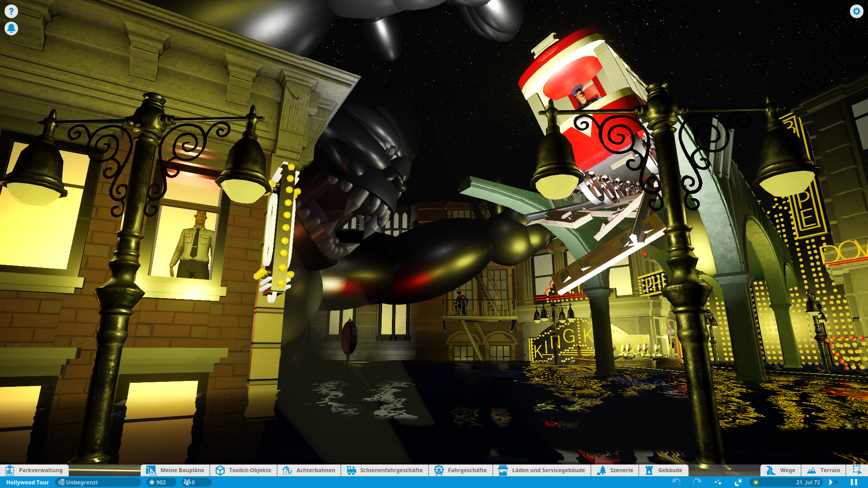Open the Achterbahnen tab
868x488 pixels.
pos(309,470)
